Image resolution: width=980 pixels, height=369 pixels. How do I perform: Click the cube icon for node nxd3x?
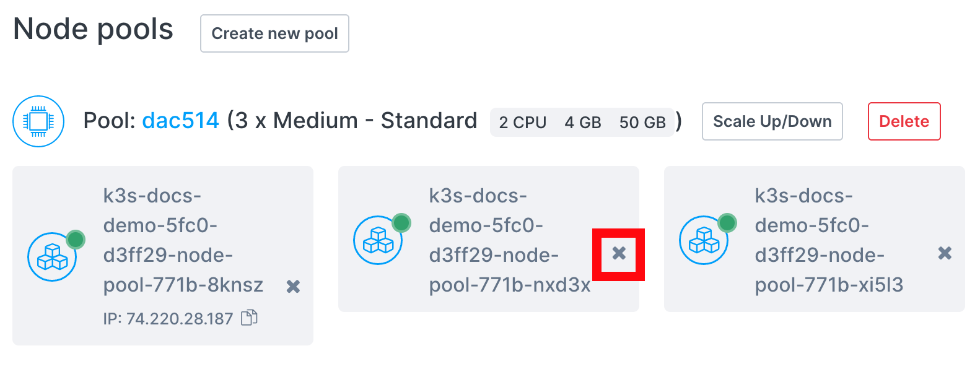point(378,240)
